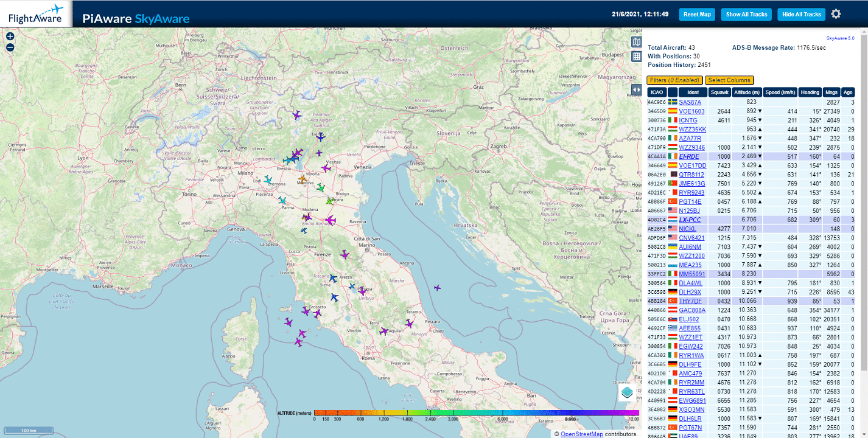Open flight link GAC808A
The width and height of the screenshot is (868, 438).
click(x=692, y=310)
